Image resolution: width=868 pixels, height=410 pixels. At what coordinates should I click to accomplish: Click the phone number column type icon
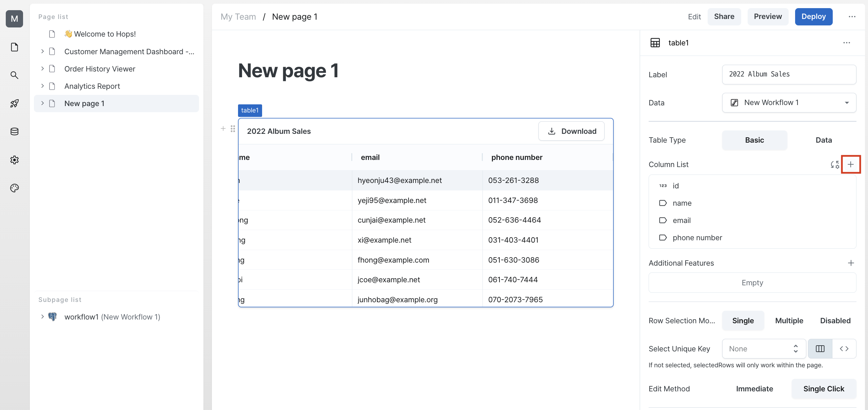(663, 238)
